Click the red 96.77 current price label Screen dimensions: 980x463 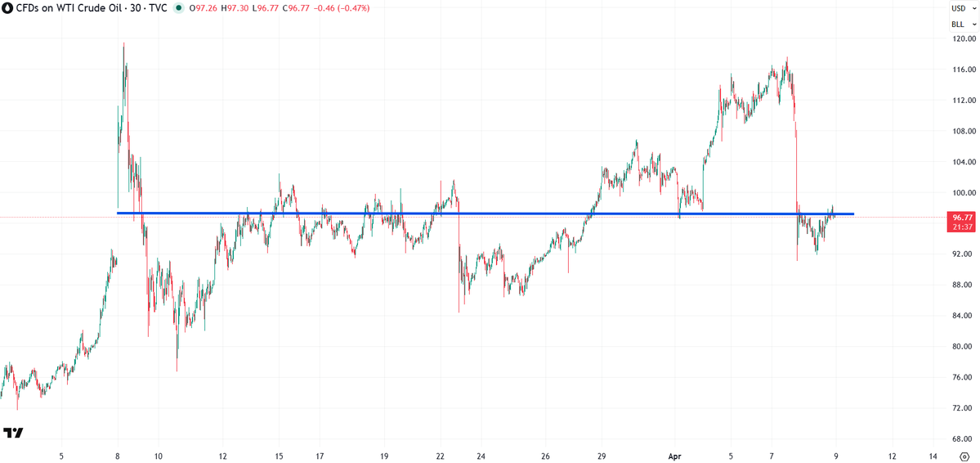(963, 217)
